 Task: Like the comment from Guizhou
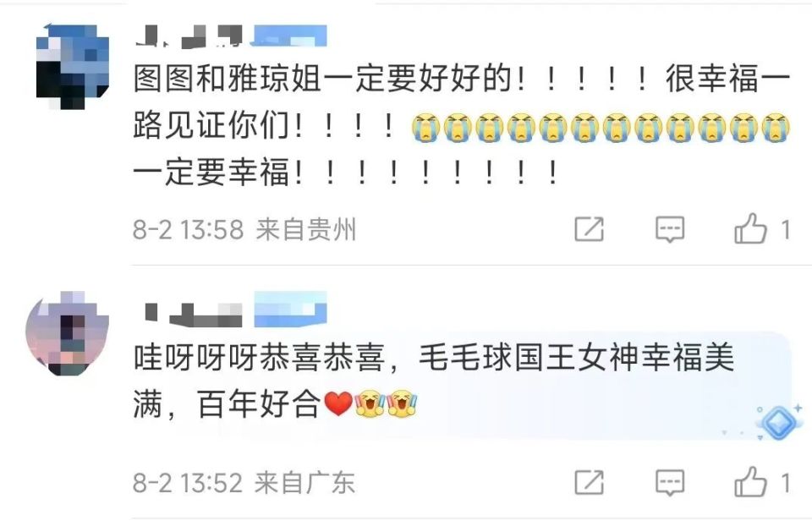click(x=750, y=228)
